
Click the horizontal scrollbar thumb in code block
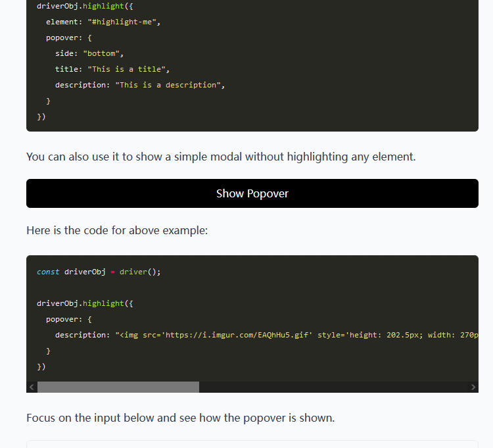click(118, 387)
